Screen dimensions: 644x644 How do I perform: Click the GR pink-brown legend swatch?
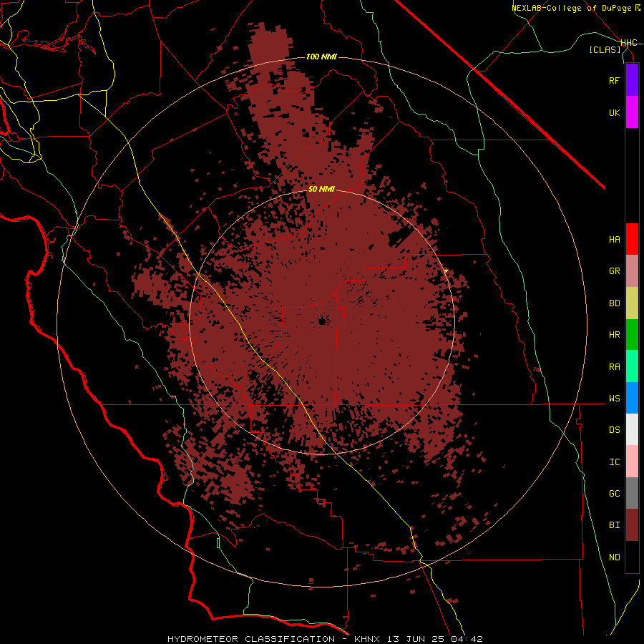(x=632, y=271)
